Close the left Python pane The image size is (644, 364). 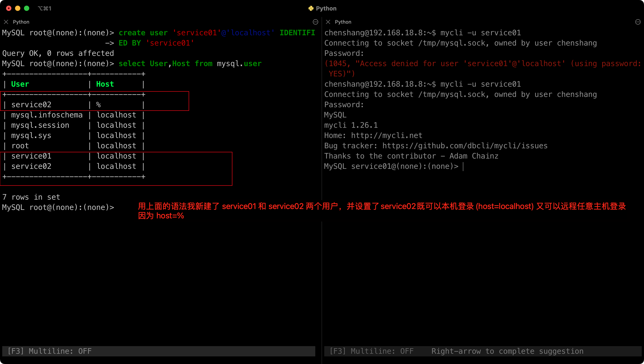coord(6,22)
